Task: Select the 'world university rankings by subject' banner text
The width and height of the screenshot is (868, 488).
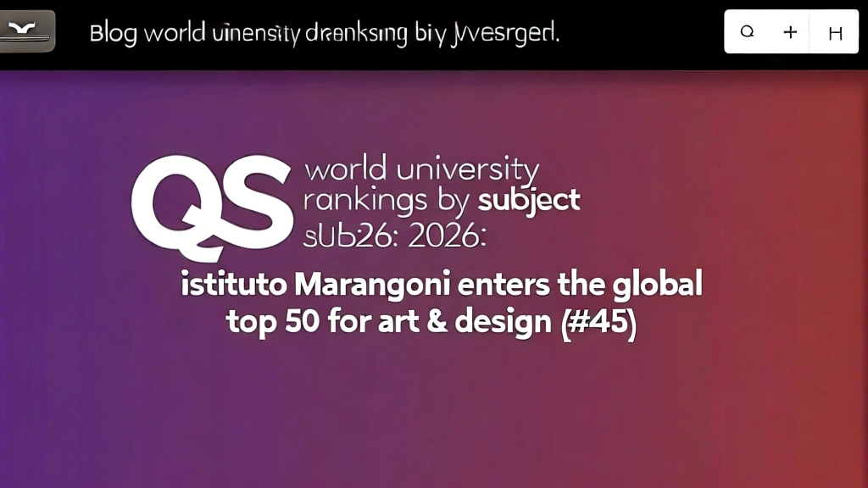Action: 441,184
